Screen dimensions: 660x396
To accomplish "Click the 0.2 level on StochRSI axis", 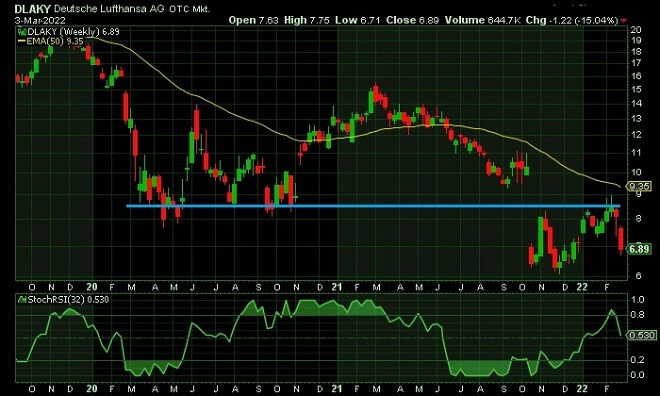I will coord(638,359).
